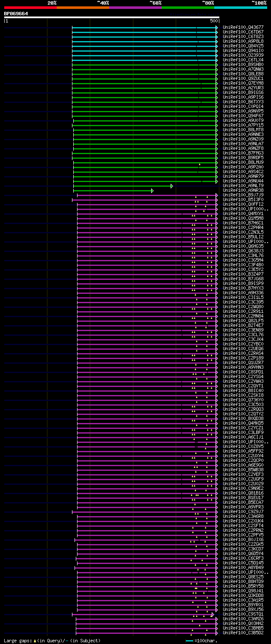
Task: Click hit label UniRef100_A9NNE3
Action: (x=243, y=134)
